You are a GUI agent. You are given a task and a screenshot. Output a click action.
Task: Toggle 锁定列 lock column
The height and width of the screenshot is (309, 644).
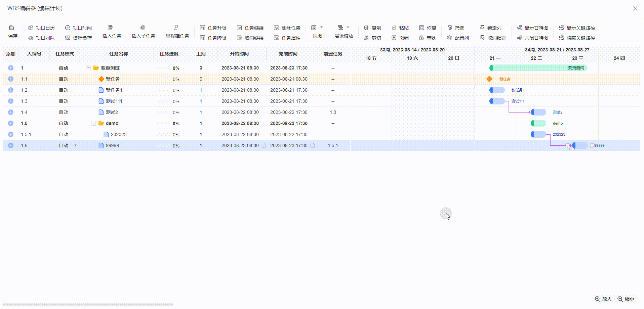pos(490,28)
